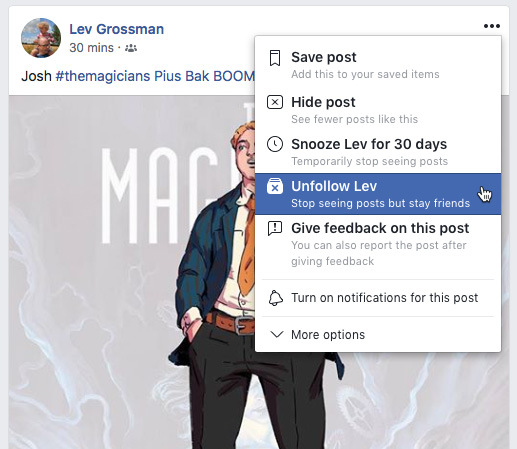This screenshot has height=449, width=517.
Task: Click the Snooze clock icon
Action: pos(275,144)
